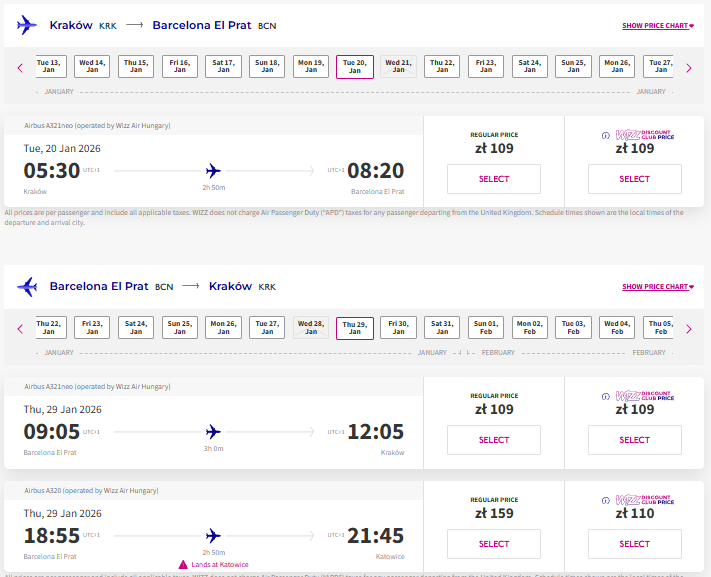Image resolution: width=711 pixels, height=577 pixels.
Task: Click plane icon on the 09:05 flight route
Action: click(x=213, y=431)
